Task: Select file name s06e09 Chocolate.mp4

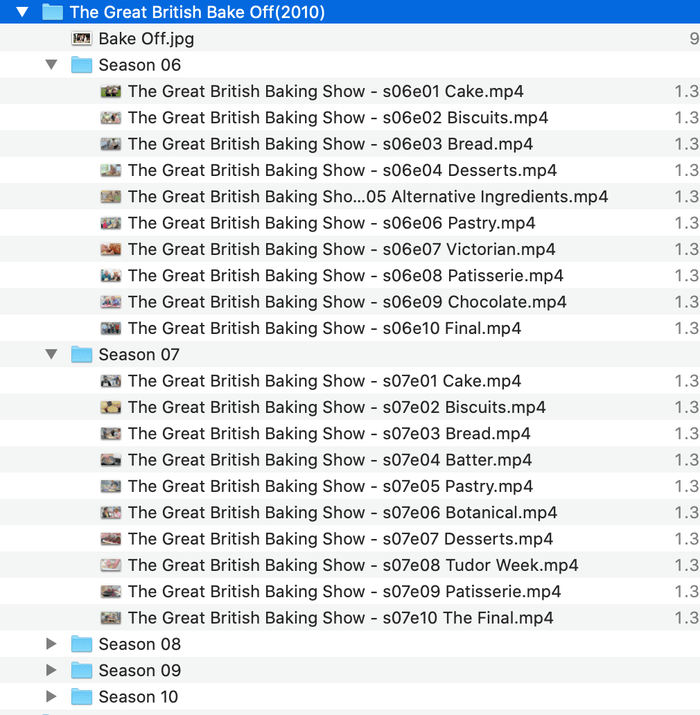Action: [347, 302]
